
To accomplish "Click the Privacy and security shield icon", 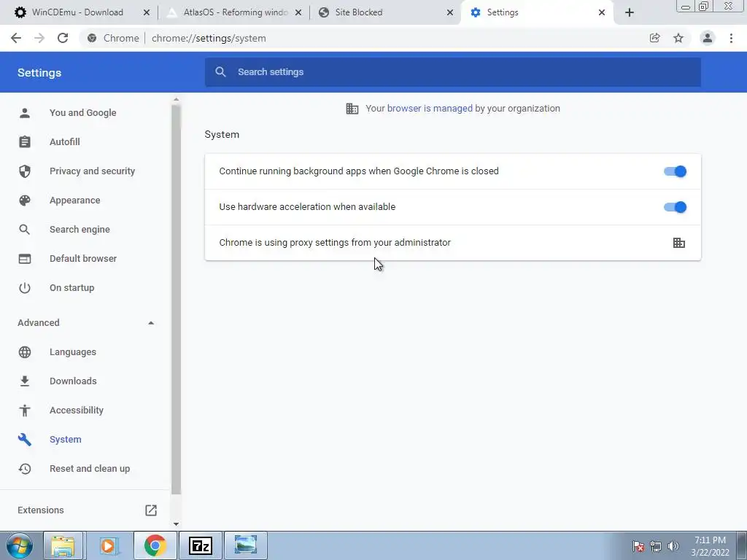I will coord(25,171).
